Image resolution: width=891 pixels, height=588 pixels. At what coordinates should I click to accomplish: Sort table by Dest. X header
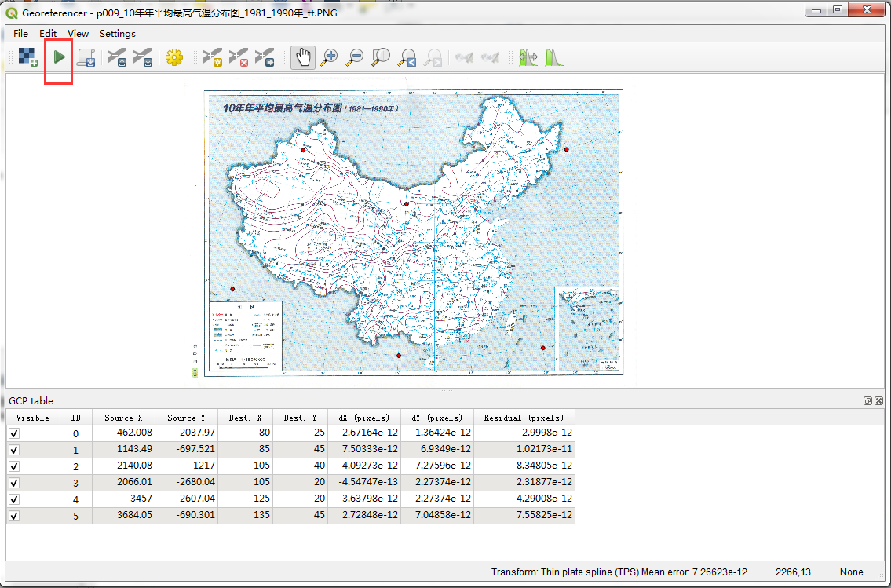(246, 418)
